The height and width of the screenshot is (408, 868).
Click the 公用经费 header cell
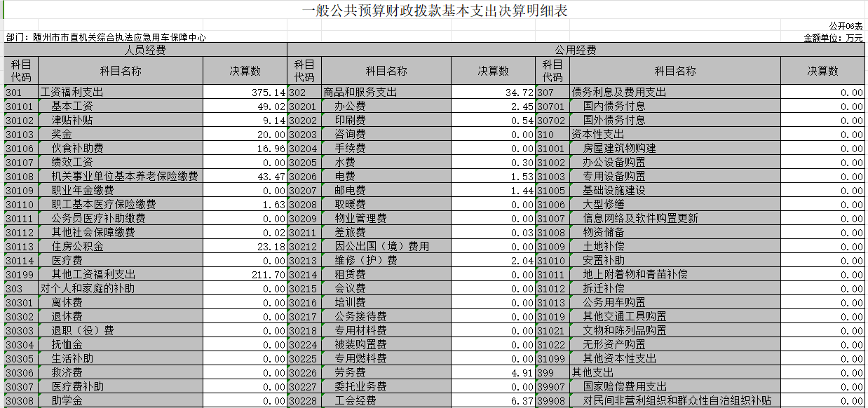pos(576,50)
